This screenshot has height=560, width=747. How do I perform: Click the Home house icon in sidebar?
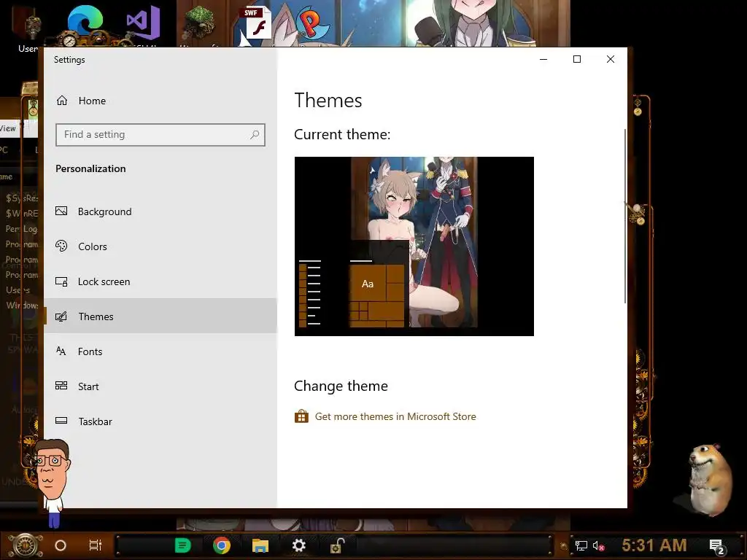click(62, 101)
